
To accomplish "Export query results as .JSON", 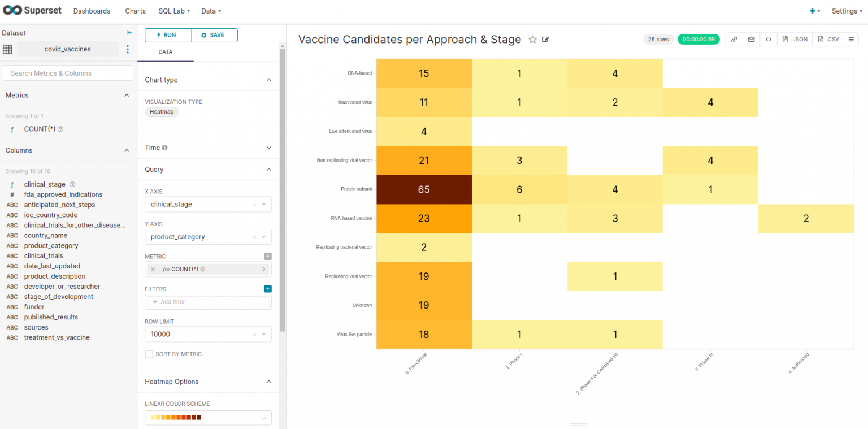I will click(795, 39).
